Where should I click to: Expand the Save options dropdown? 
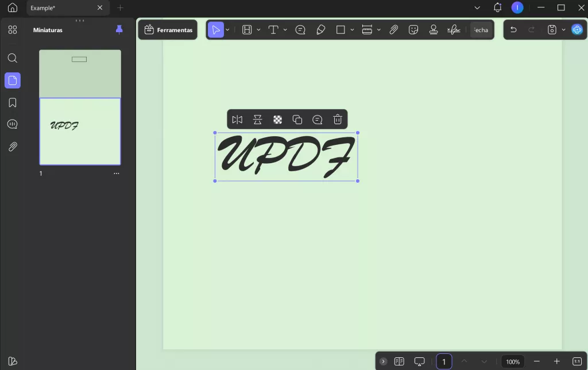point(563,30)
